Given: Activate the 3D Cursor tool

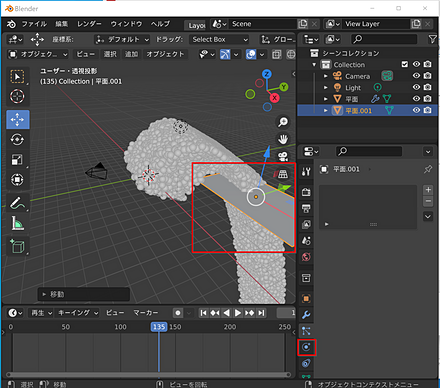Looking at the screenshot, I should pos(18,96).
